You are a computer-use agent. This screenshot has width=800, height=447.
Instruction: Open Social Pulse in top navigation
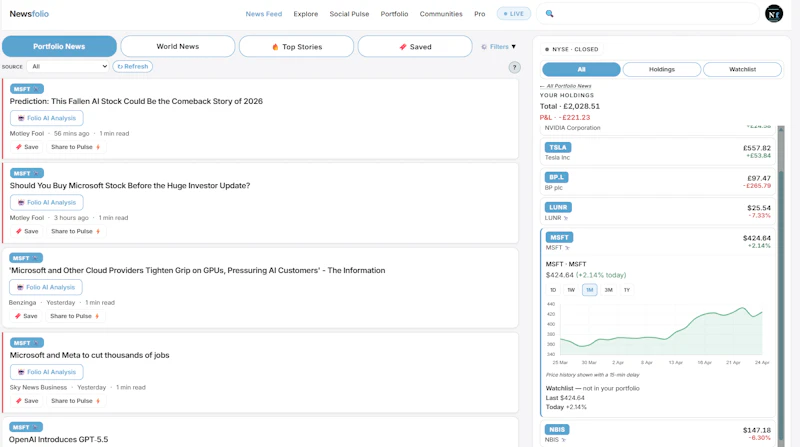pos(349,14)
